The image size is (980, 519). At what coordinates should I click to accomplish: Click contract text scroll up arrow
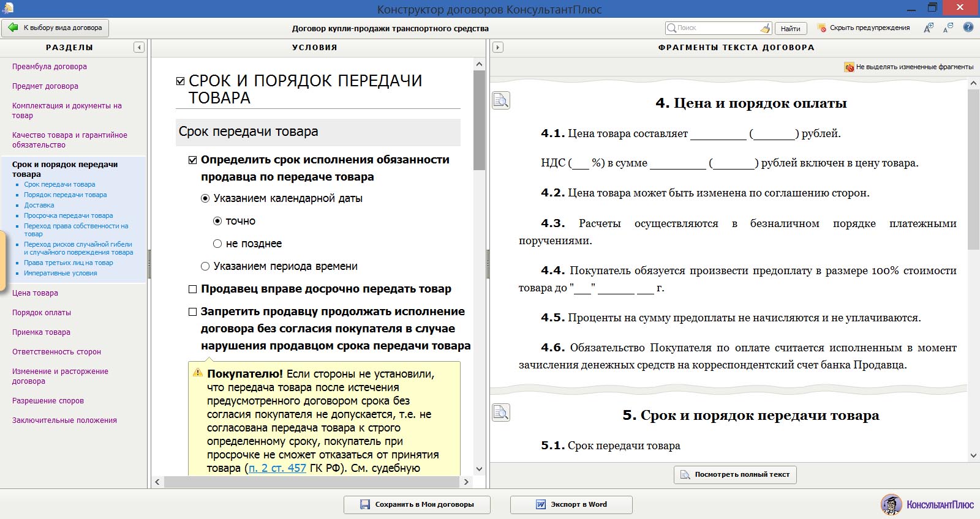click(x=974, y=83)
